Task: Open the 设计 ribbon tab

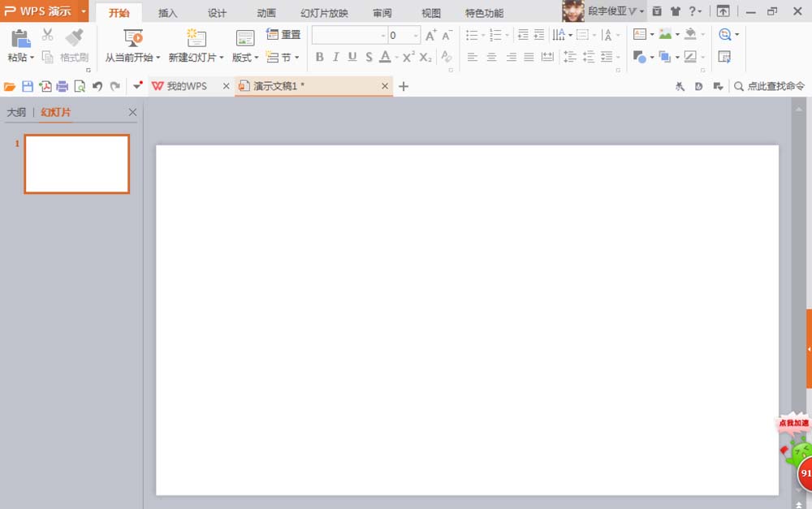Action: point(217,13)
